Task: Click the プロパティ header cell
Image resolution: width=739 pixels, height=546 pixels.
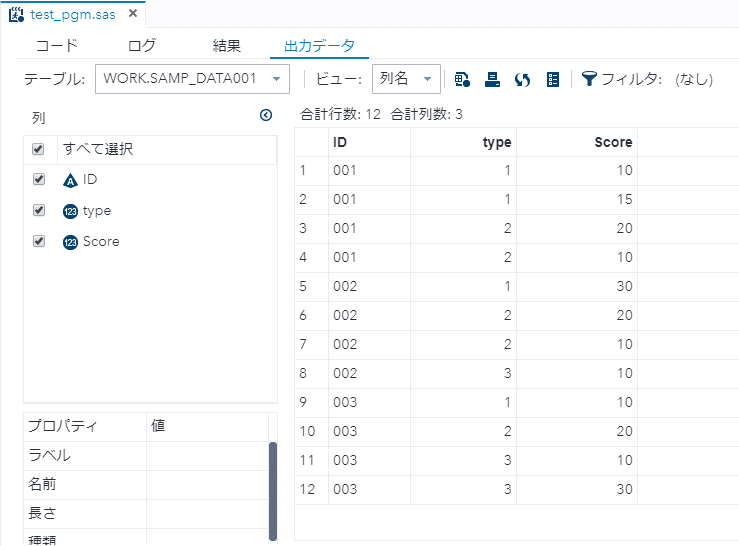Action: click(85, 427)
